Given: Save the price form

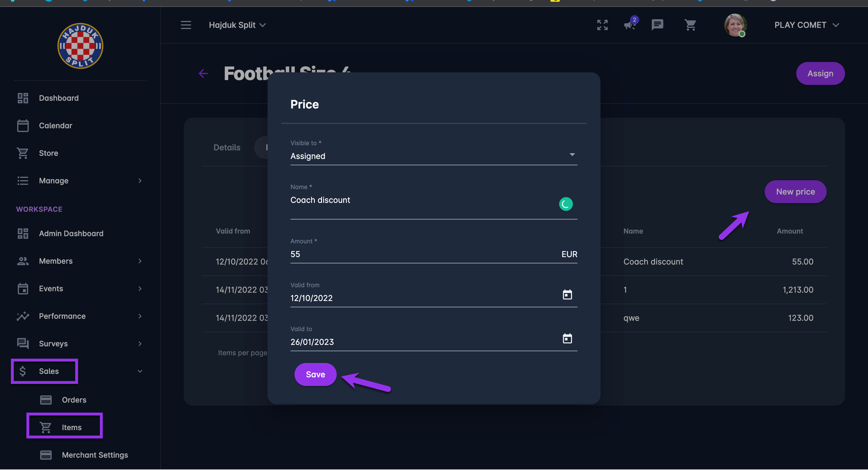Looking at the screenshot, I should point(315,374).
